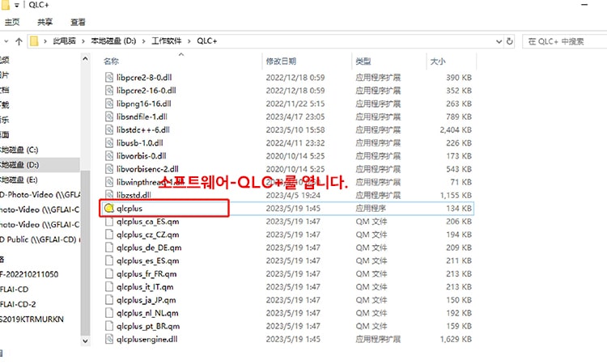Expand the address bar history dropdown
This screenshot has height=364, width=607.
pos(499,41)
